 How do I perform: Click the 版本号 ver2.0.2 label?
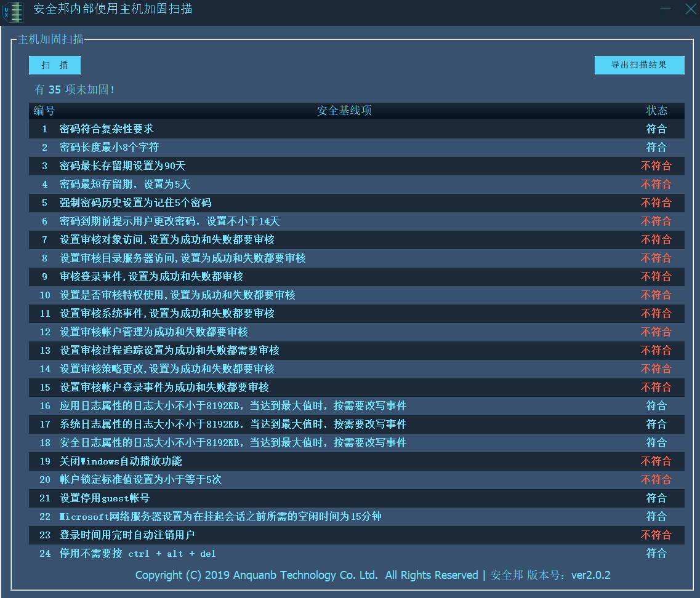click(568, 575)
